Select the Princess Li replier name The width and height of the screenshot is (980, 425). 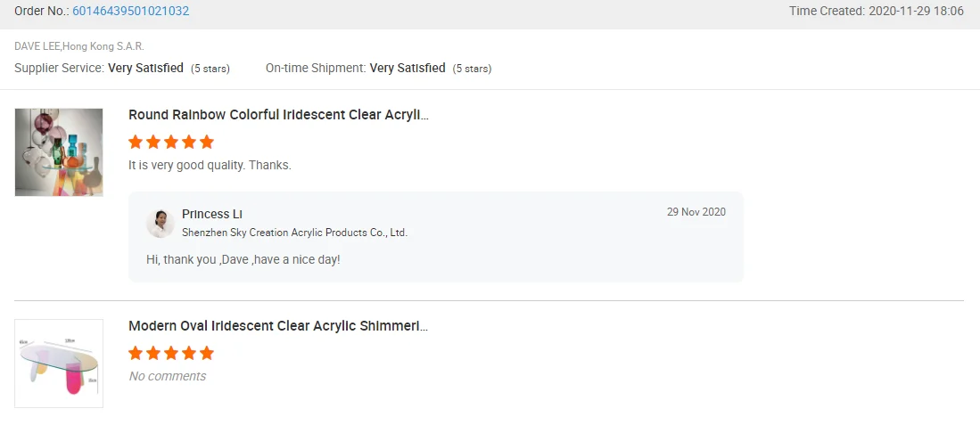[x=212, y=214]
